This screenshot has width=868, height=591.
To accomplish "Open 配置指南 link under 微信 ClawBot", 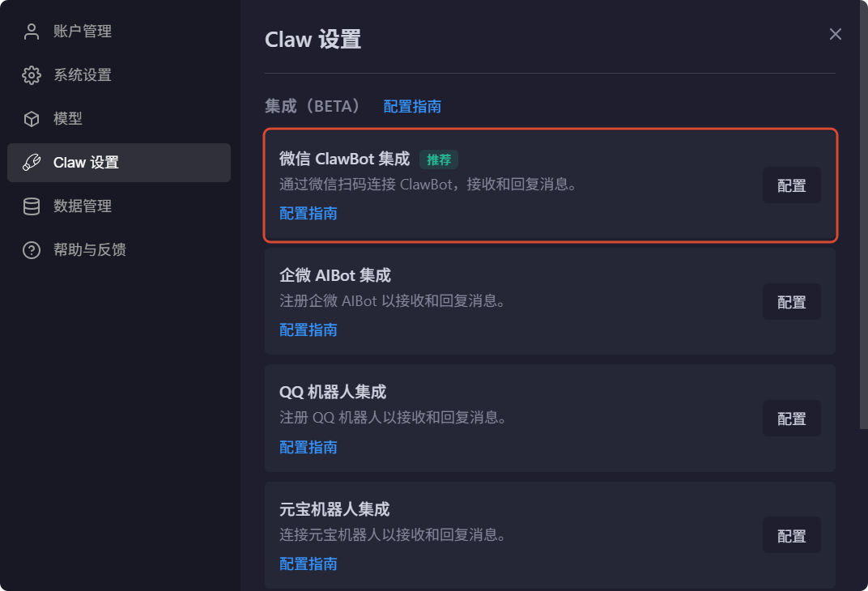I will 308,214.
